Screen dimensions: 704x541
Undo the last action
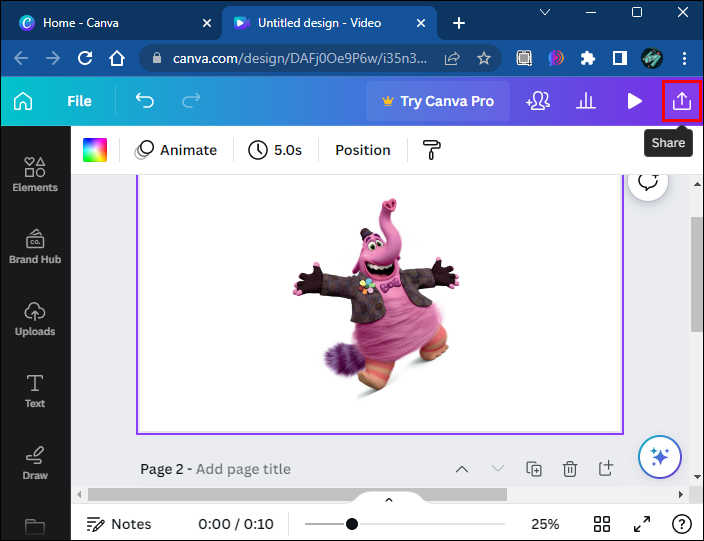click(x=145, y=101)
